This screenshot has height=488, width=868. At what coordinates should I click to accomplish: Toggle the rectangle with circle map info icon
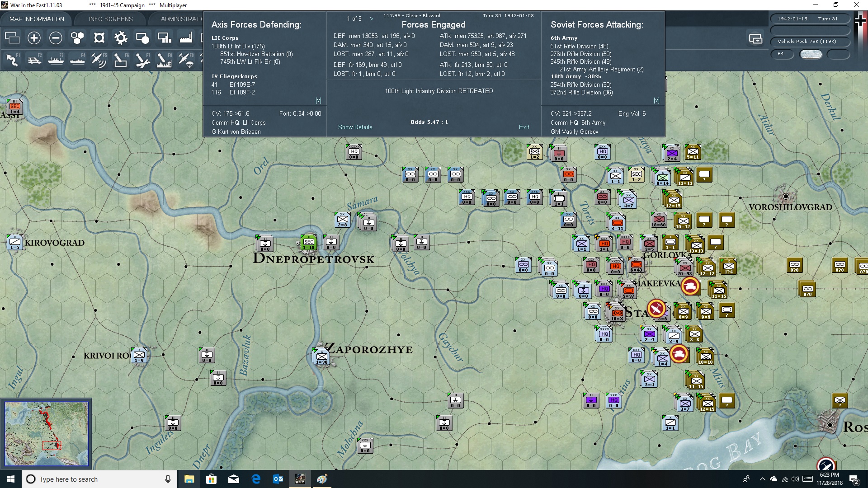click(x=142, y=38)
